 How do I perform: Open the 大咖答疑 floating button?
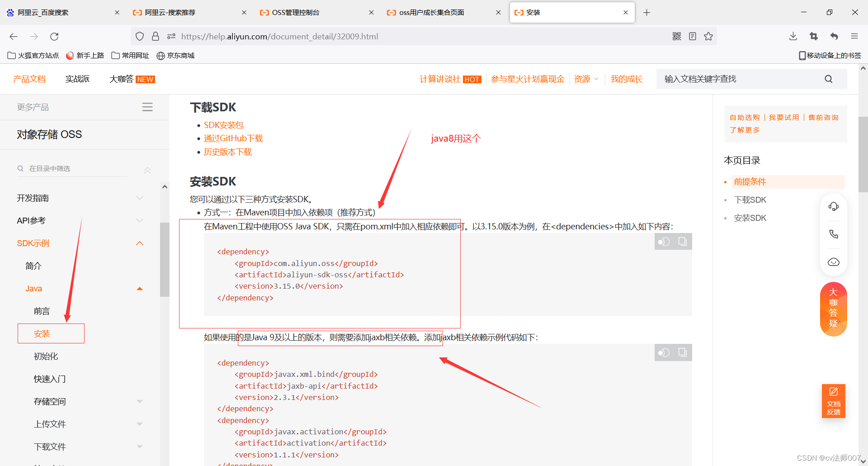(x=834, y=309)
